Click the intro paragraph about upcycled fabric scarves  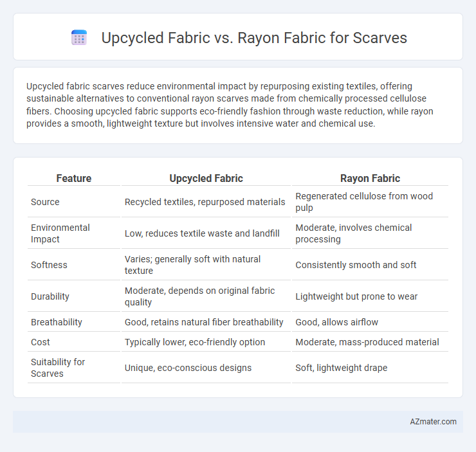[x=230, y=105]
